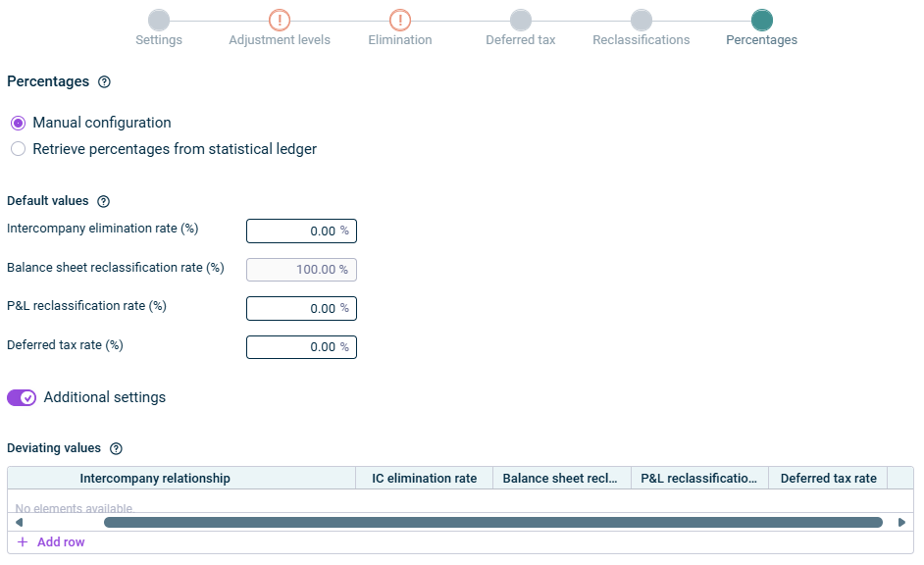Focus the Deferred tax rate input
924x565 pixels.
pos(300,347)
